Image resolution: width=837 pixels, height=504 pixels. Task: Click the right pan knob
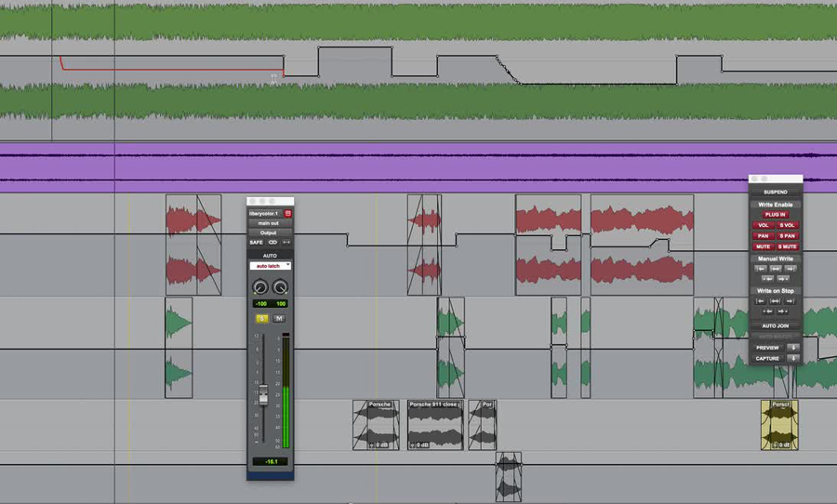[x=279, y=287]
